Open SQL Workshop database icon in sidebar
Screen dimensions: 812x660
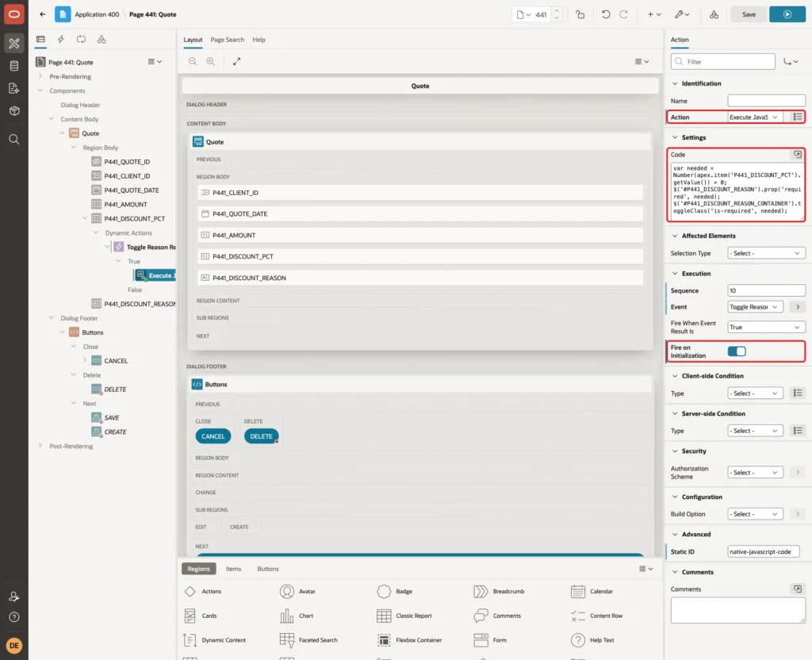pos(14,66)
